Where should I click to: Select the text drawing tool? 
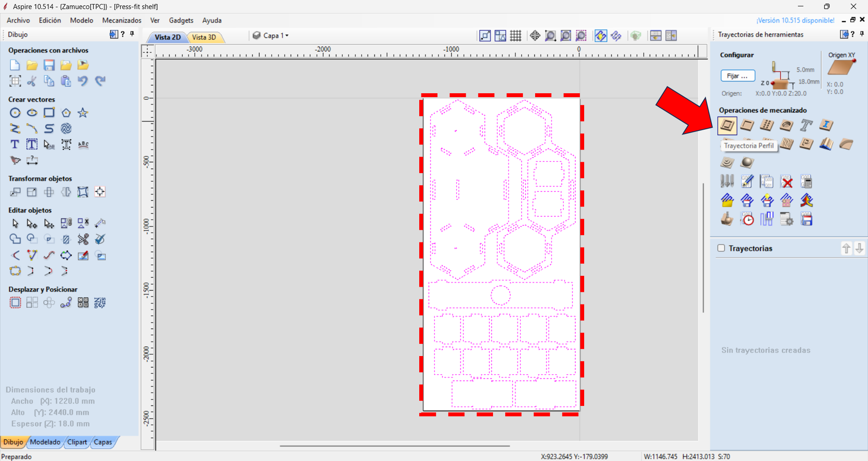click(14, 144)
